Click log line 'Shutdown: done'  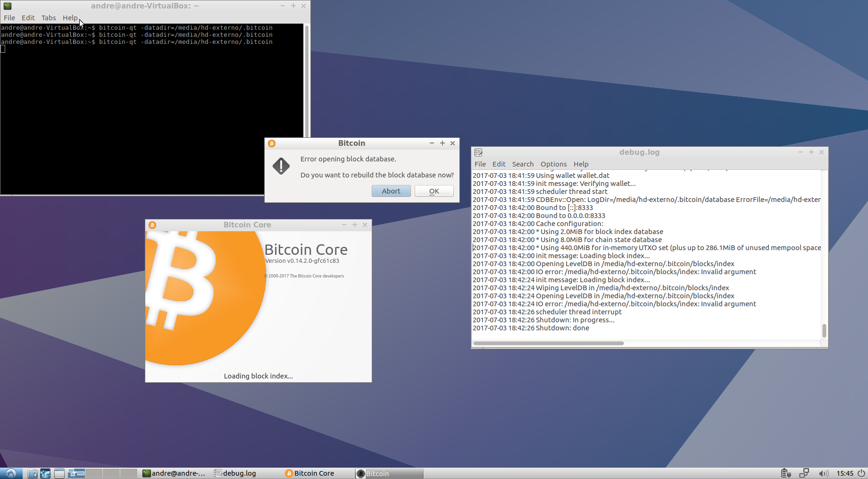[531, 328]
